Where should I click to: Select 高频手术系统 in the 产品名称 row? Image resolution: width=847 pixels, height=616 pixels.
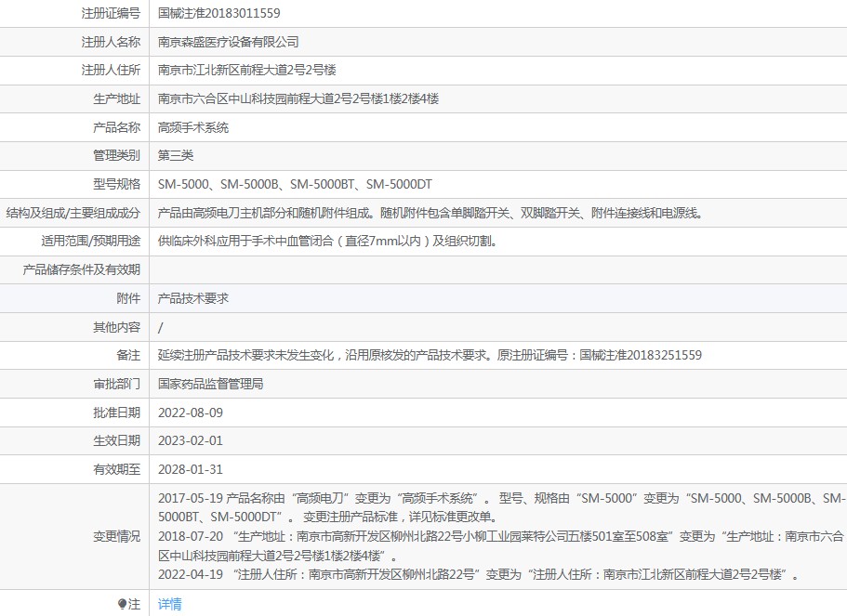tap(193, 127)
